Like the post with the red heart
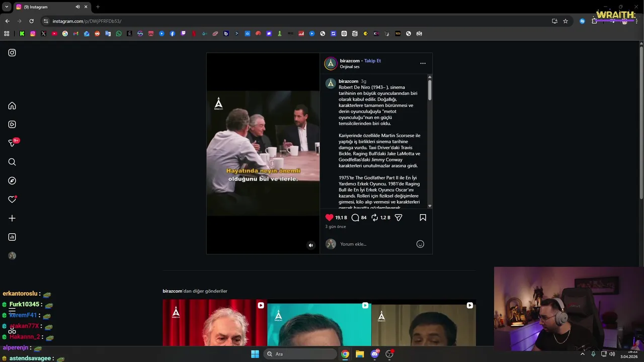Screen dimensions: 644x362 (329, 217)
